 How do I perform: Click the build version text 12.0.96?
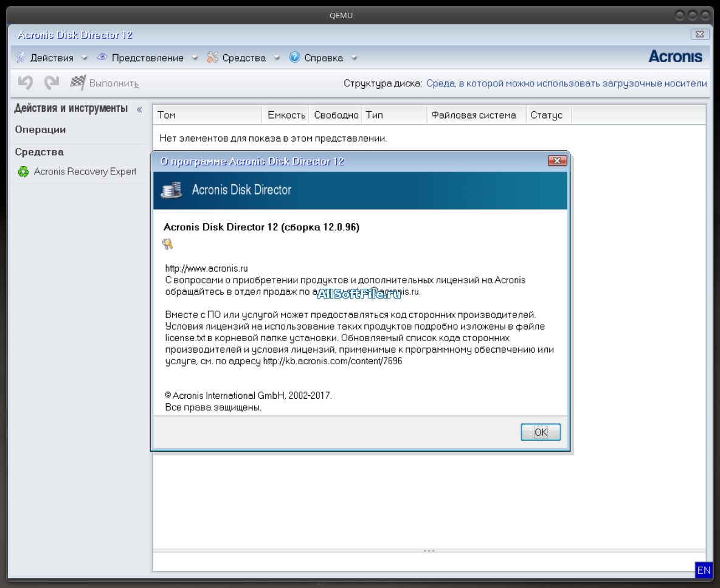click(x=341, y=227)
